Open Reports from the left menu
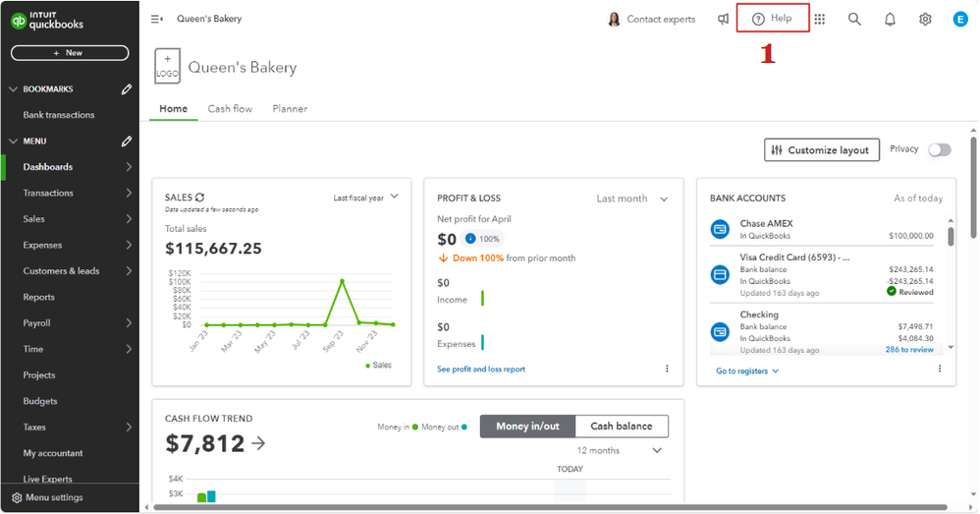Image resolution: width=980 pixels, height=514 pixels. [x=39, y=297]
